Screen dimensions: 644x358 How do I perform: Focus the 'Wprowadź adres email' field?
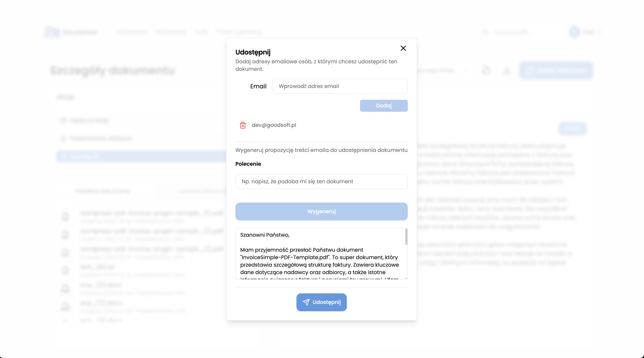pos(340,86)
